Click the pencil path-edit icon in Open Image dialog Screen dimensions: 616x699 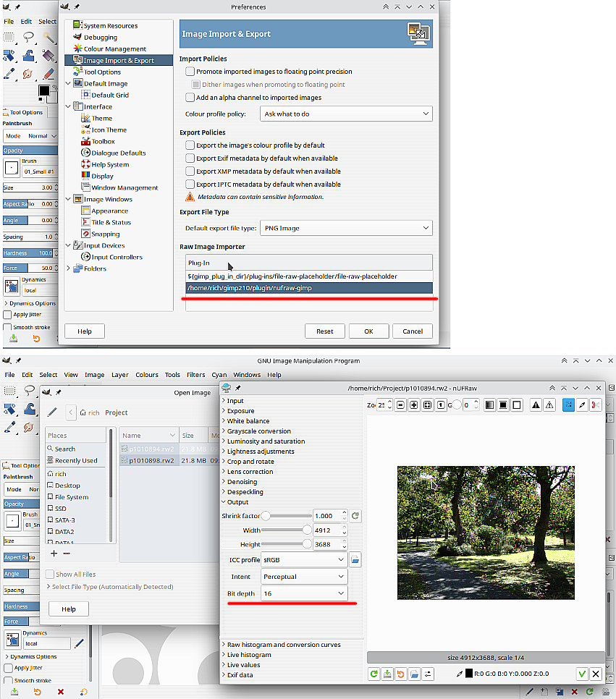[52, 412]
